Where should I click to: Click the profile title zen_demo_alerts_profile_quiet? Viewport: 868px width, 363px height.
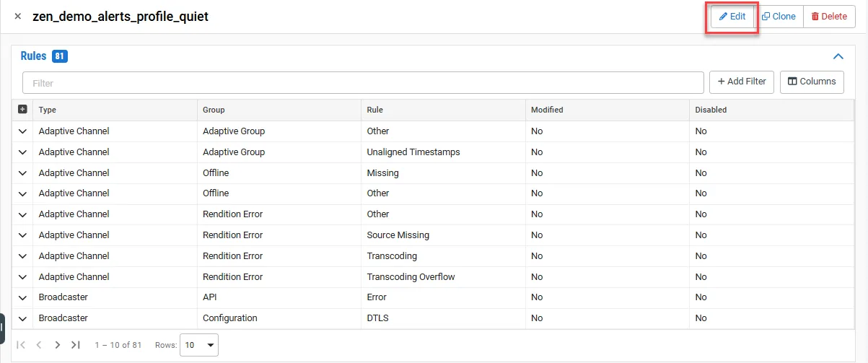120,16
